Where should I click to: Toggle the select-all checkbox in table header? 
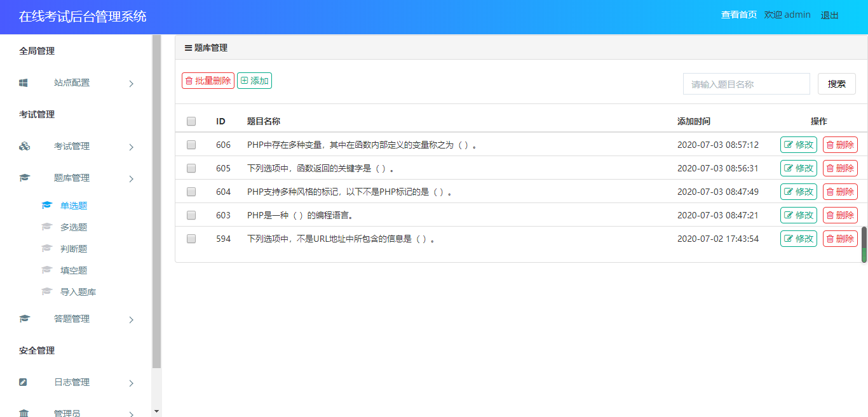pyautogui.click(x=191, y=121)
